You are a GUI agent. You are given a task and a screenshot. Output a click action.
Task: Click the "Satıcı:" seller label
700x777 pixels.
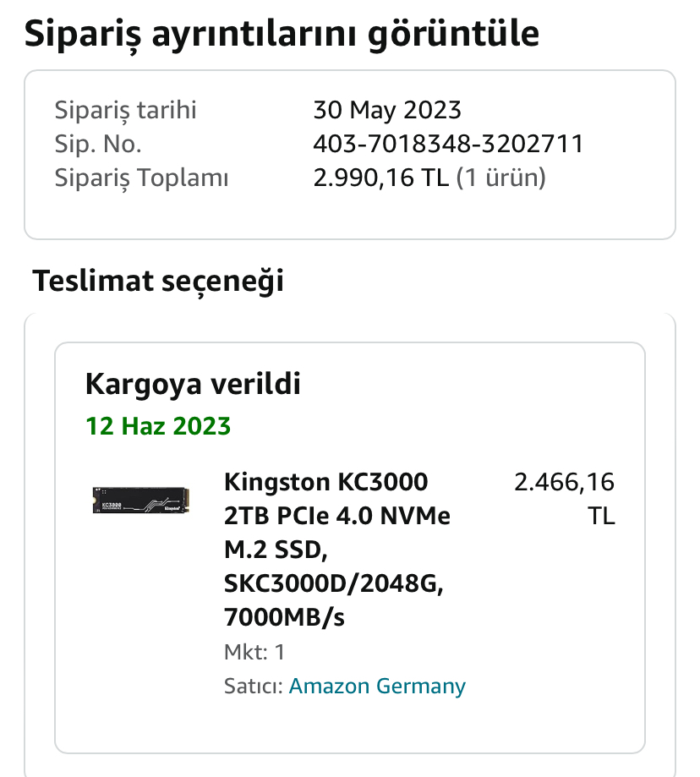click(254, 686)
